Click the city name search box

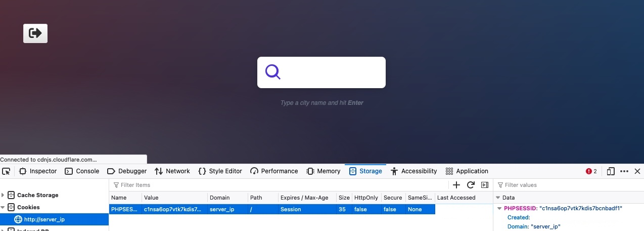coord(331,72)
